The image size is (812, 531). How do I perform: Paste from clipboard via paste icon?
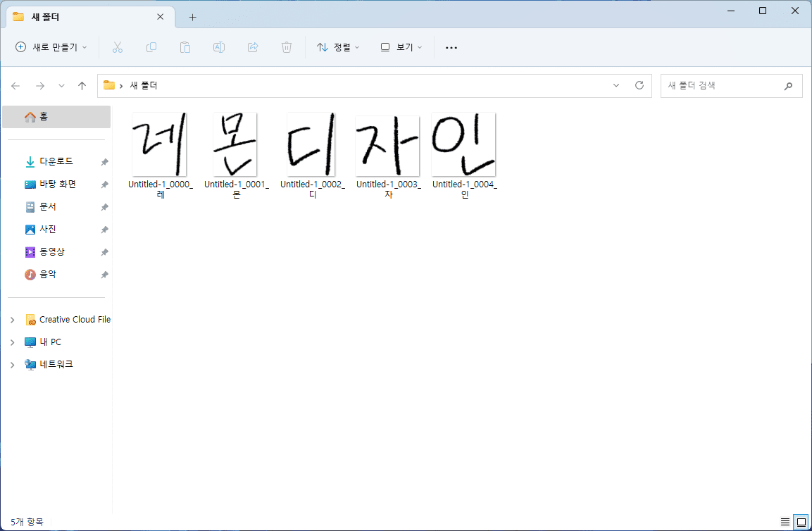coord(185,47)
